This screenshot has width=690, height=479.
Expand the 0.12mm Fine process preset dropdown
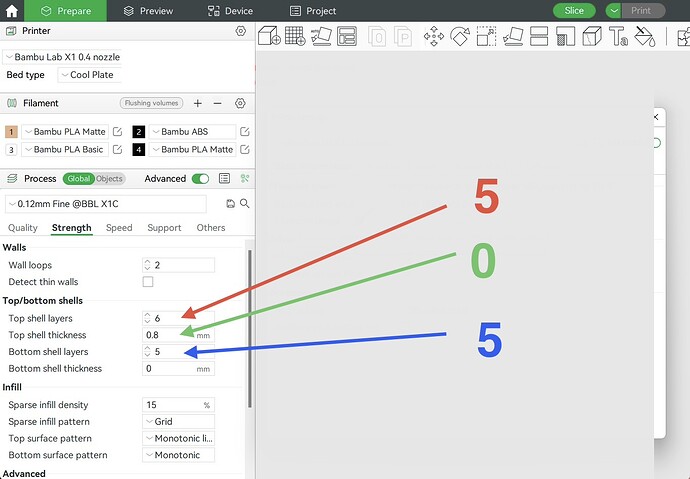[x=106, y=204]
